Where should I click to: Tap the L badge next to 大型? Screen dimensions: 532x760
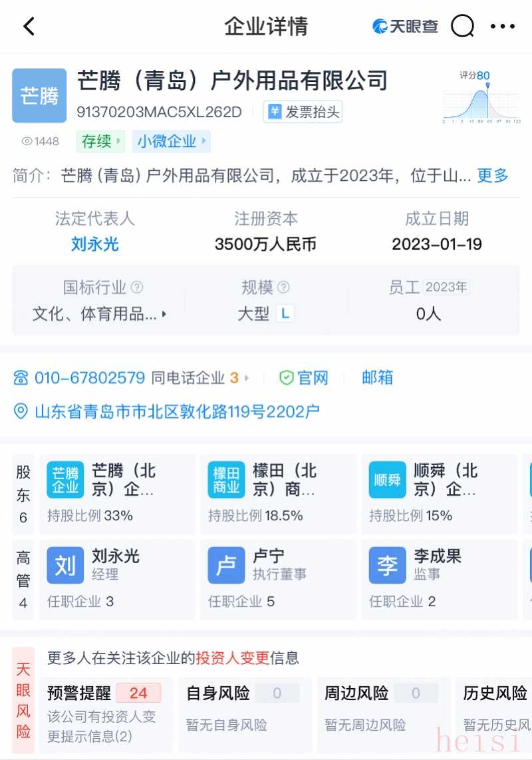coord(285,313)
